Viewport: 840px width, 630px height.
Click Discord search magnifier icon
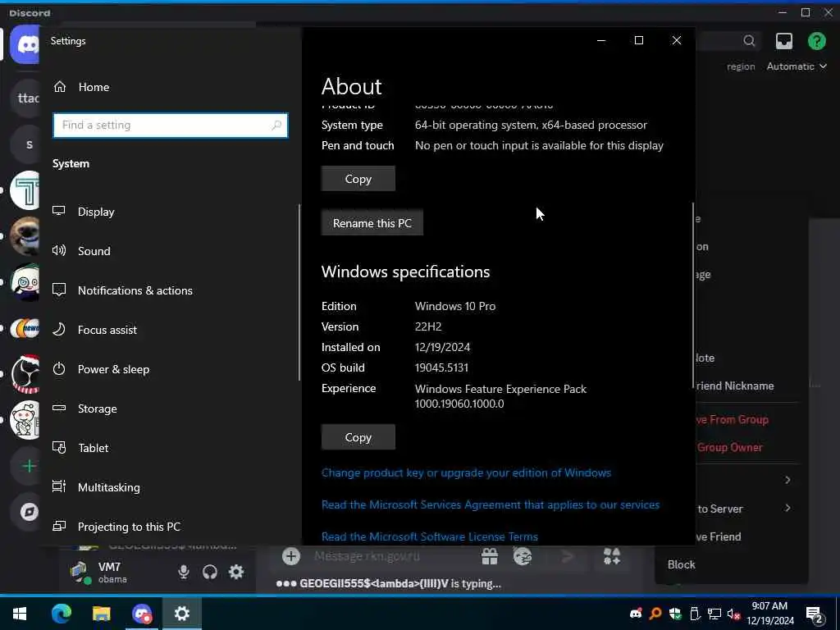click(x=749, y=41)
